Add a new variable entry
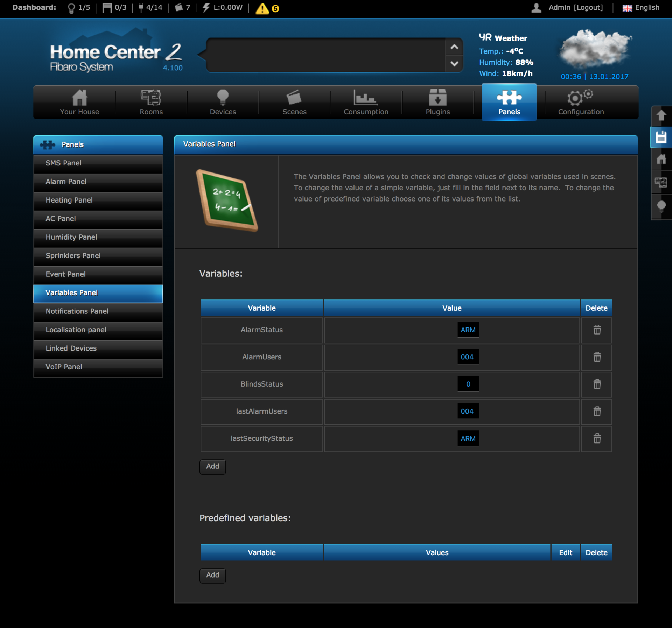Viewport: 672px width, 628px height. (212, 466)
